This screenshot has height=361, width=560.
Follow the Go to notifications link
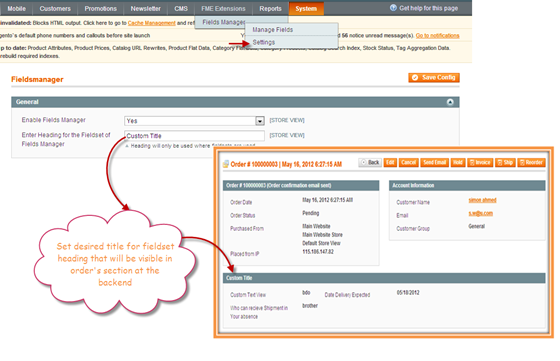(x=438, y=35)
